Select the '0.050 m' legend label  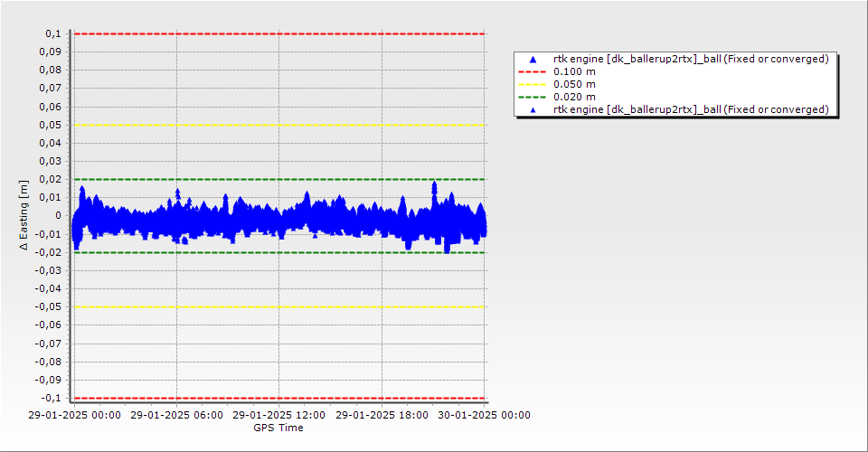click(574, 85)
